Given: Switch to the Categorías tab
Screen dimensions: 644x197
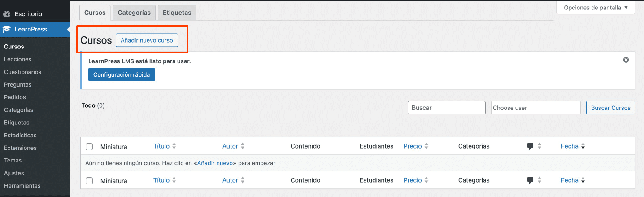Looking at the screenshot, I should [134, 13].
